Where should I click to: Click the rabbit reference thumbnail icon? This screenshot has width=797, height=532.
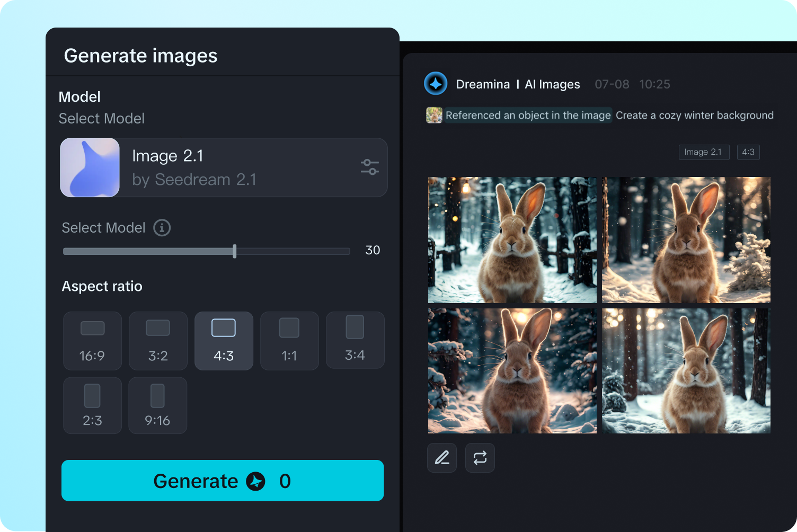click(434, 115)
